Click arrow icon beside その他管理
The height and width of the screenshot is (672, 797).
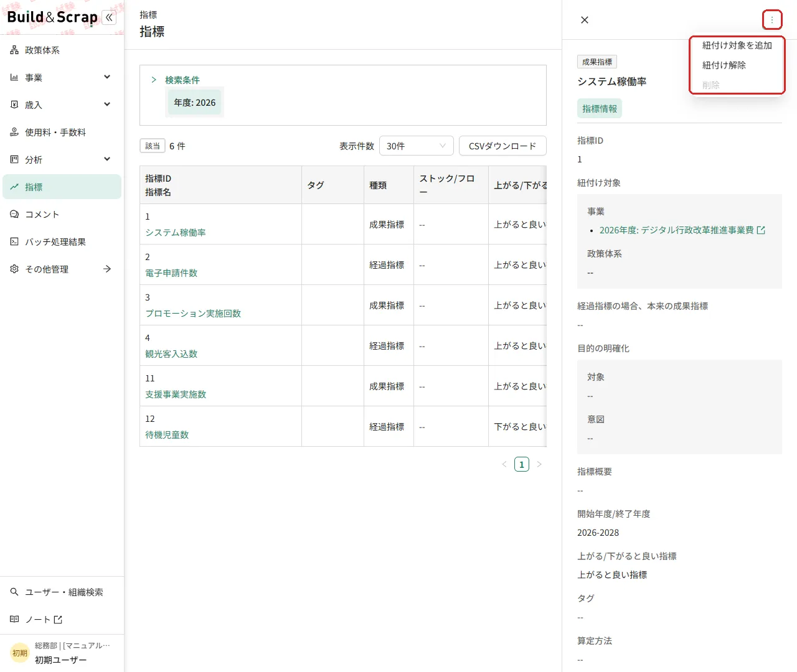click(x=107, y=269)
